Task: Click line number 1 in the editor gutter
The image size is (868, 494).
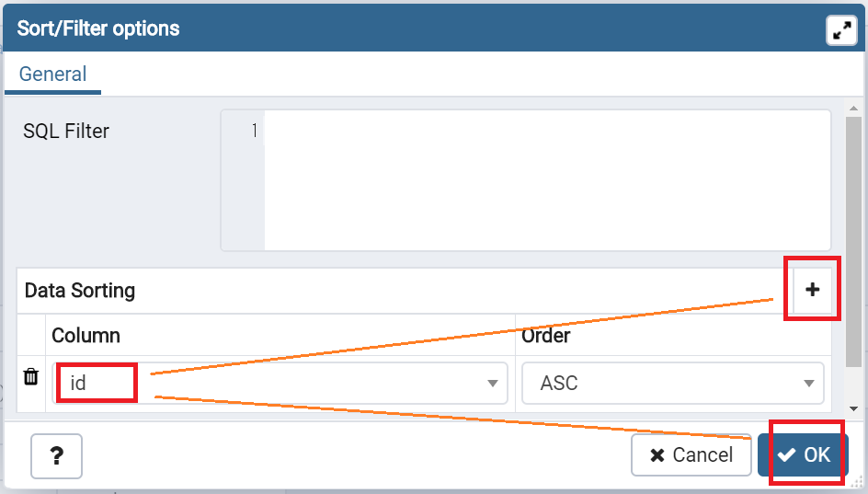Action: pyautogui.click(x=254, y=132)
